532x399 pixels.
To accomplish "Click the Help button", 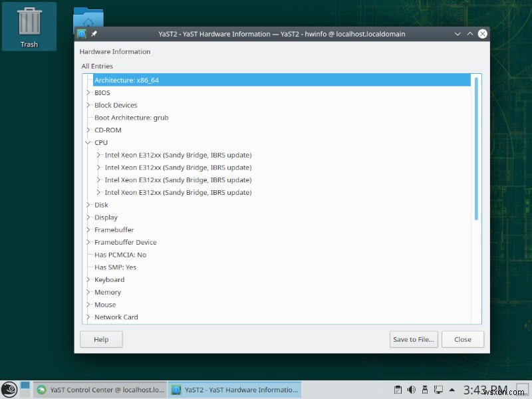I will click(x=100, y=339).
